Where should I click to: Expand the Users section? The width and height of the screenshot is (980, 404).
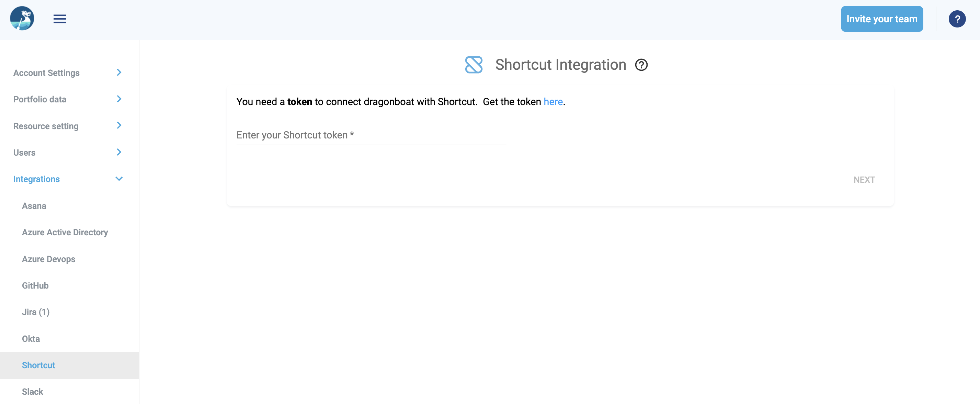point(119,152)
